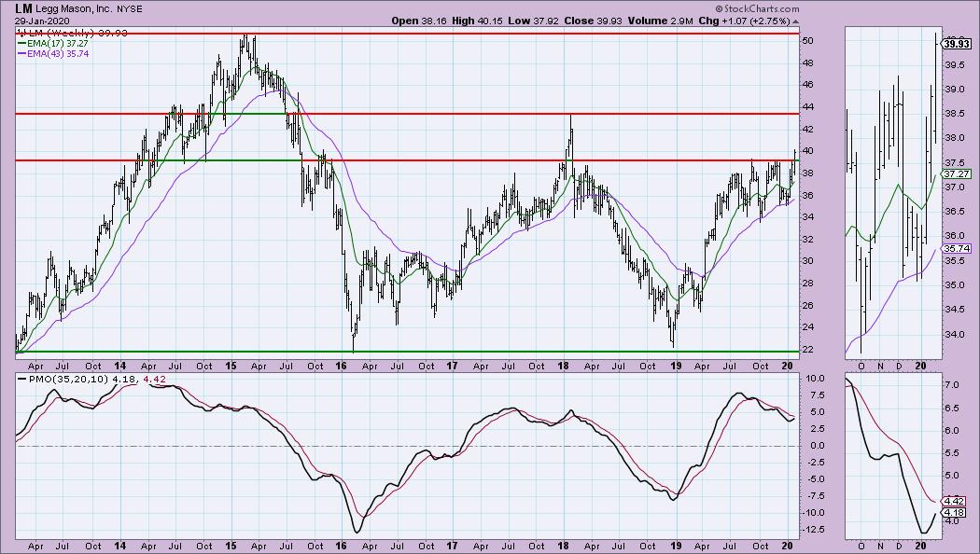Screen dimensions: 980x554
Task: Click the 6.0 label on the zoom PMO axis
Action: click(951, 431)
